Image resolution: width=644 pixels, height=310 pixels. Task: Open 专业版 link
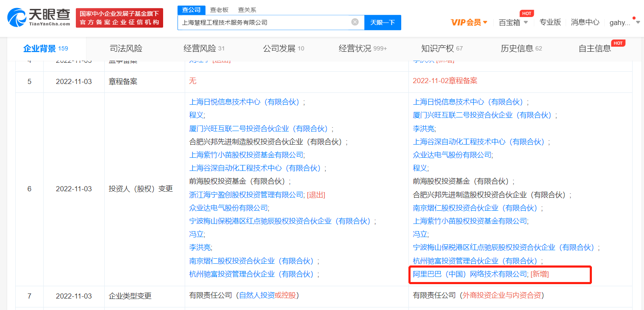550,22
